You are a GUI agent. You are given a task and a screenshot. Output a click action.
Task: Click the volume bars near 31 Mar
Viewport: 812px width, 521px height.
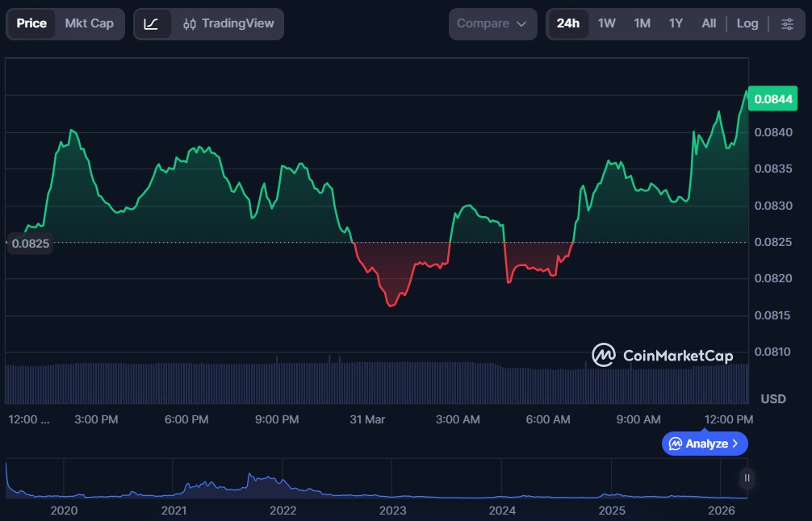tap(367, 383)
